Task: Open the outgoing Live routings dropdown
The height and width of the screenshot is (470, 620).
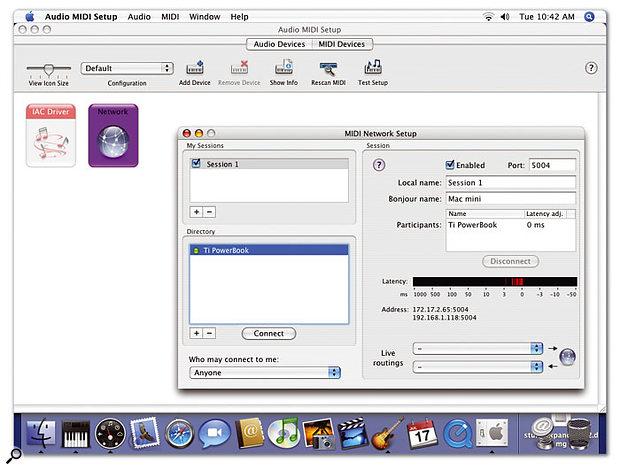Action: coord(478,348)
